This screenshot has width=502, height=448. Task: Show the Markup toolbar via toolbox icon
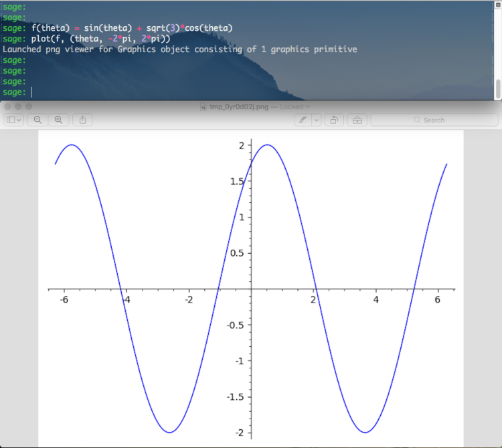[357, 120]
